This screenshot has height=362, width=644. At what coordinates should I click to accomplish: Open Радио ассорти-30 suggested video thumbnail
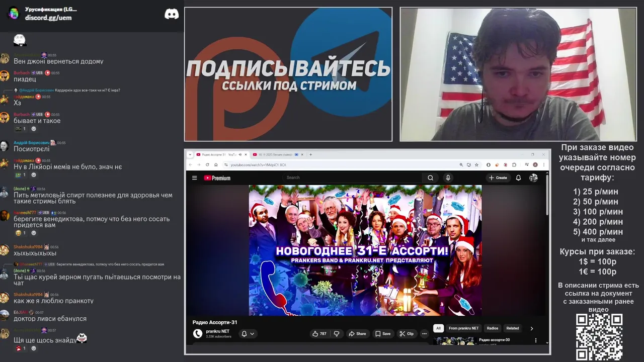455,340
